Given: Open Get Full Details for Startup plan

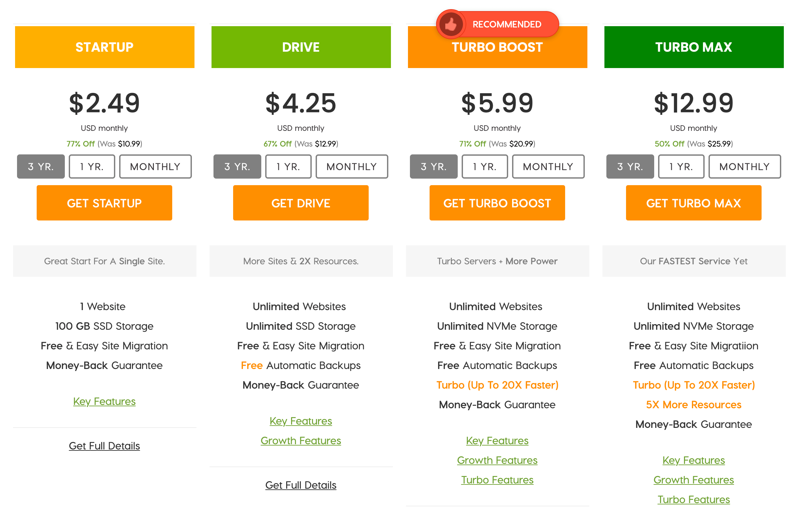Looking at the screenshot, I should pyautogui.click(x=104, y=446).
